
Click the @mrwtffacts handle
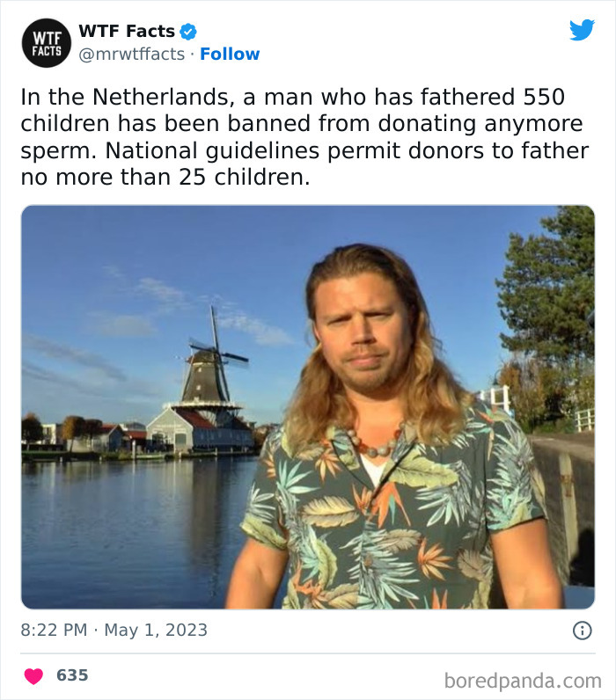tap(132, 54)
